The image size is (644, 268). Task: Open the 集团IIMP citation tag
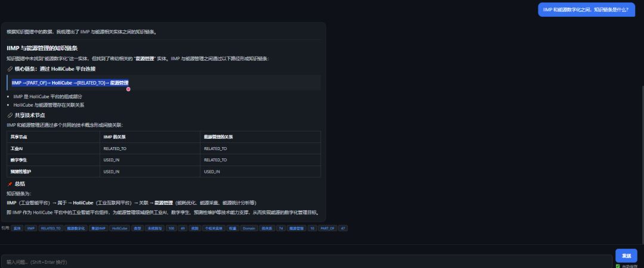[x=99, y=228]
